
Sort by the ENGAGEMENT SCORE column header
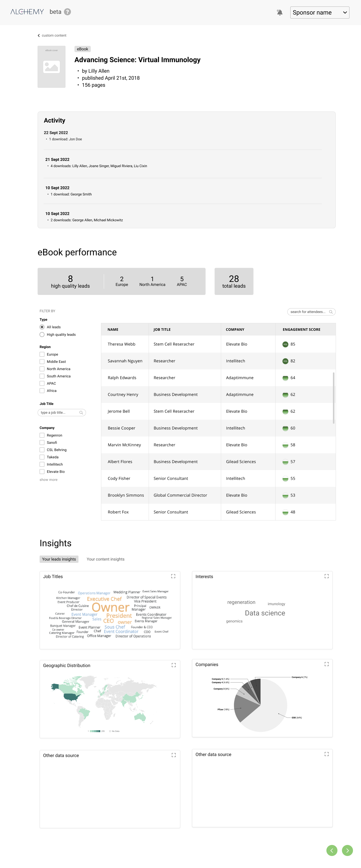click(301, 330)
